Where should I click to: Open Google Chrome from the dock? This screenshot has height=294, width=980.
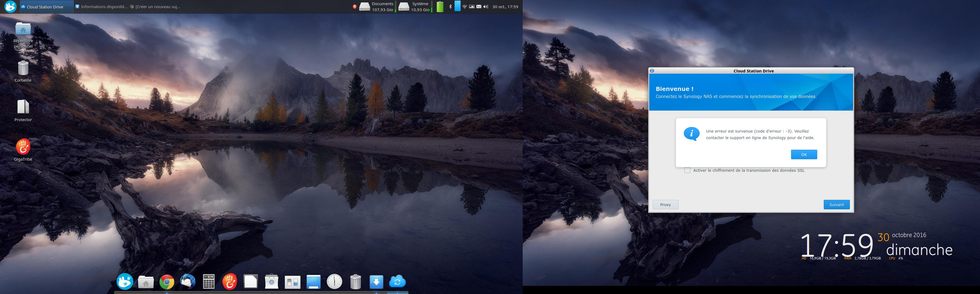click(167, 282)
